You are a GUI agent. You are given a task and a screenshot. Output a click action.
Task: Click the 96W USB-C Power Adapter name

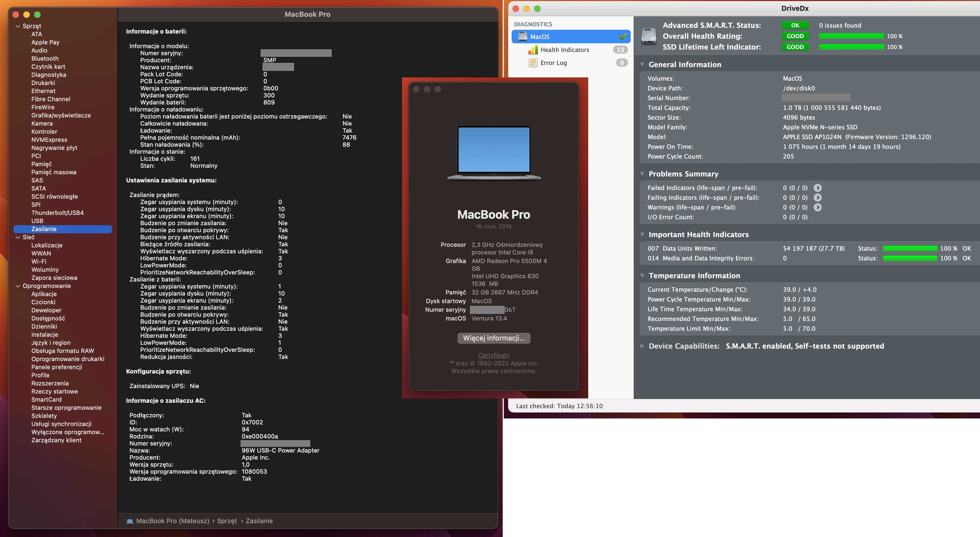tap(280, 451)
